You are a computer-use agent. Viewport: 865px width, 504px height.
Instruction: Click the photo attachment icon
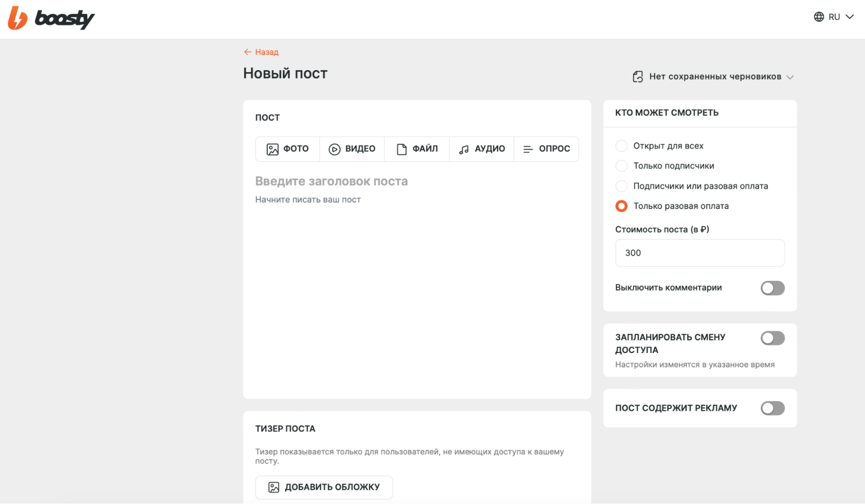pyautogui.click(x=272, y=149)
